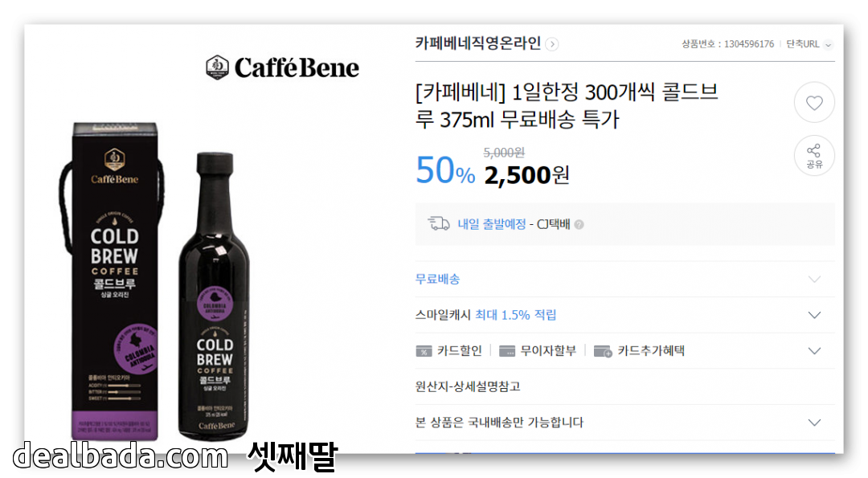The image size is (868, 478).
Task: Click the CaffeBene logo emblem
Action: pyautogui.click(x=217, y=67)
